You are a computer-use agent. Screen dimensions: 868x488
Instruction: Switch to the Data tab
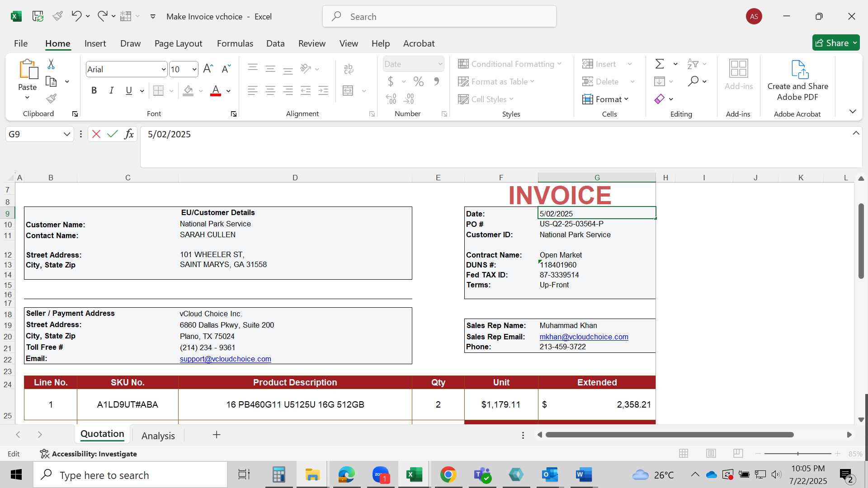[x=275, y=43]
